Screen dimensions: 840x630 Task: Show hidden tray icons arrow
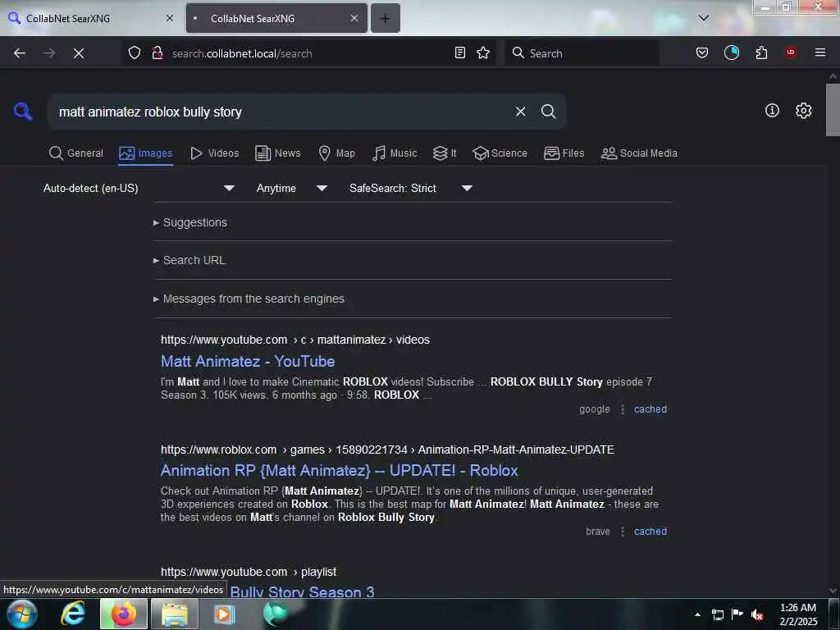click(697, 614)
